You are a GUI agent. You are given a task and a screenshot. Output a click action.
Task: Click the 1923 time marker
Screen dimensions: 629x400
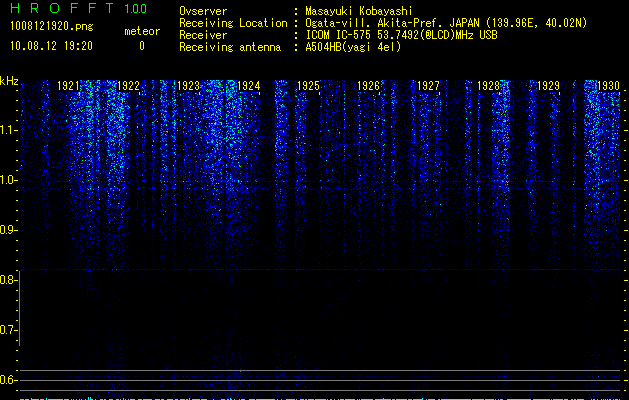189,86
